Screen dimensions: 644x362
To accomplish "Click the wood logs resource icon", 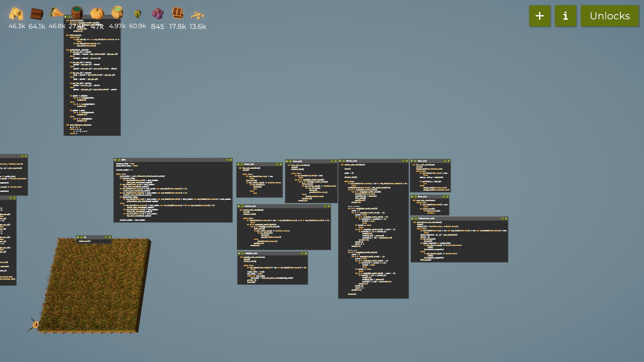I will [x=37, y=14].
